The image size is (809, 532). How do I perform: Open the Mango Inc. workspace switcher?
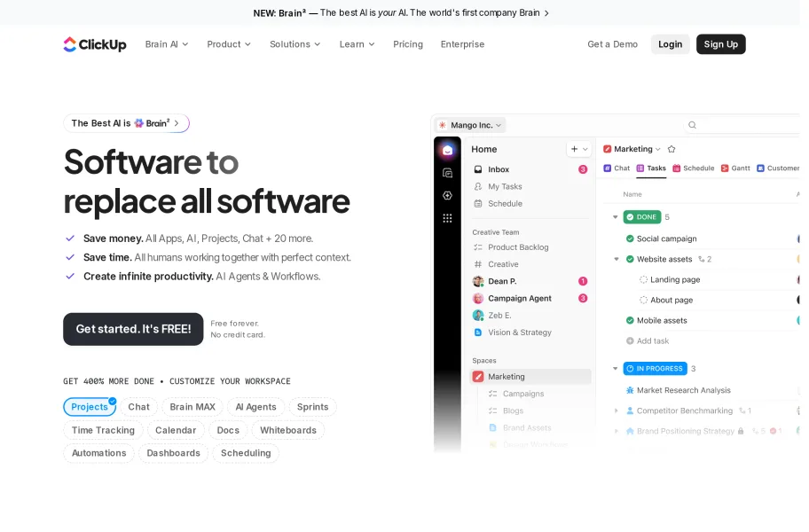[470, 125]
